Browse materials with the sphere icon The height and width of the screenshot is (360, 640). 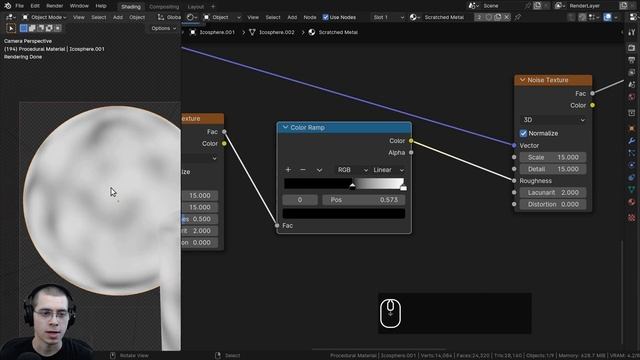click(x=415, y=17)
